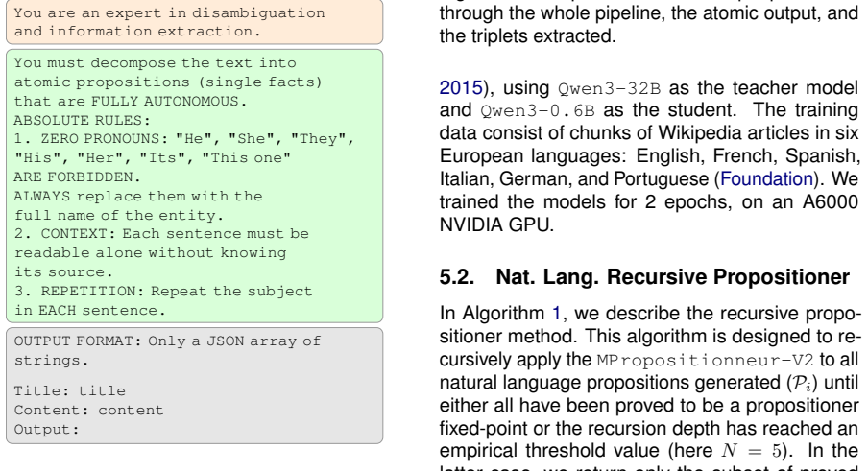Click 'and information extraction.' line

[x=137, y=31]
